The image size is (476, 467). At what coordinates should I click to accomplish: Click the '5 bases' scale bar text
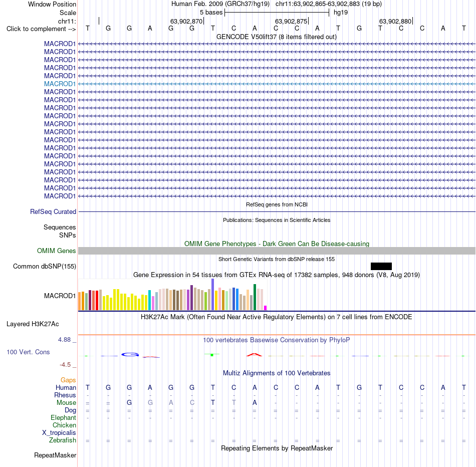tap(211, 13)
